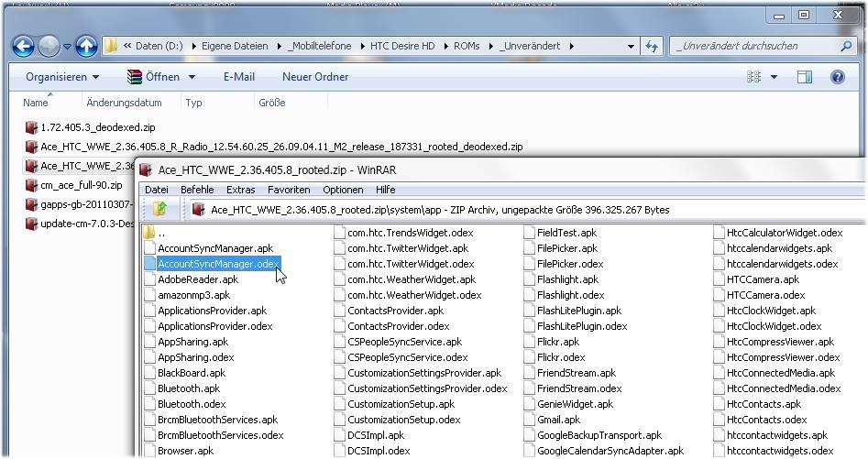Click the WinRAR title bar app icon

[x=146, y=169]
